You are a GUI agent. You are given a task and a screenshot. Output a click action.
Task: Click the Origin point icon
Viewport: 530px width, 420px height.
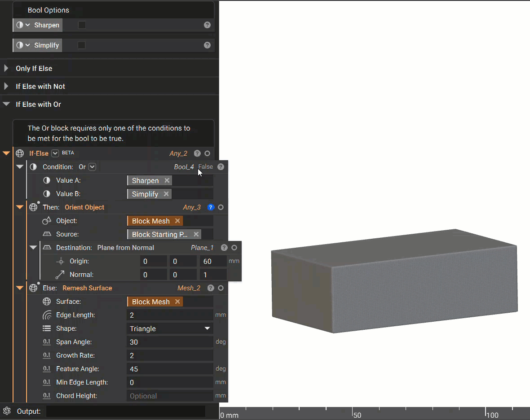click(x=60, y=261)
